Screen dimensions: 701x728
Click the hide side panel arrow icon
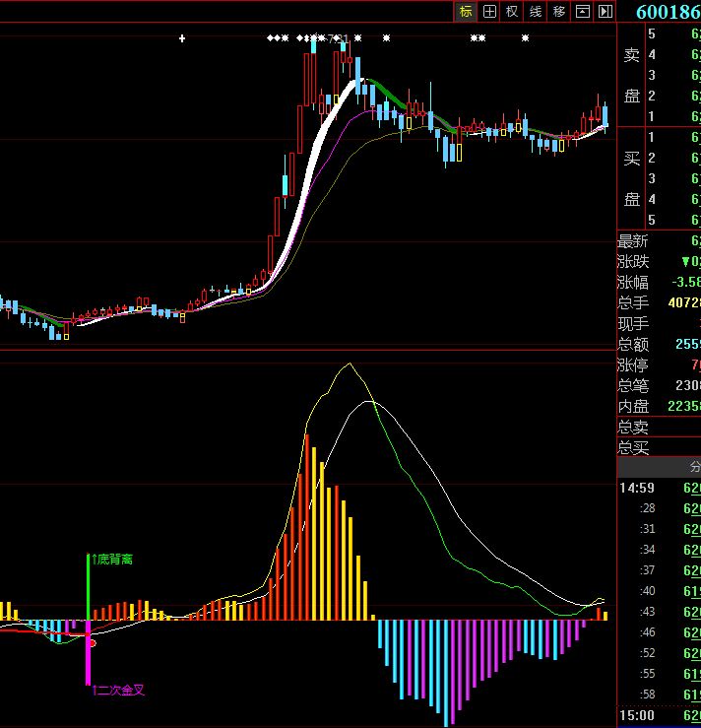click(x=605, y=12)
